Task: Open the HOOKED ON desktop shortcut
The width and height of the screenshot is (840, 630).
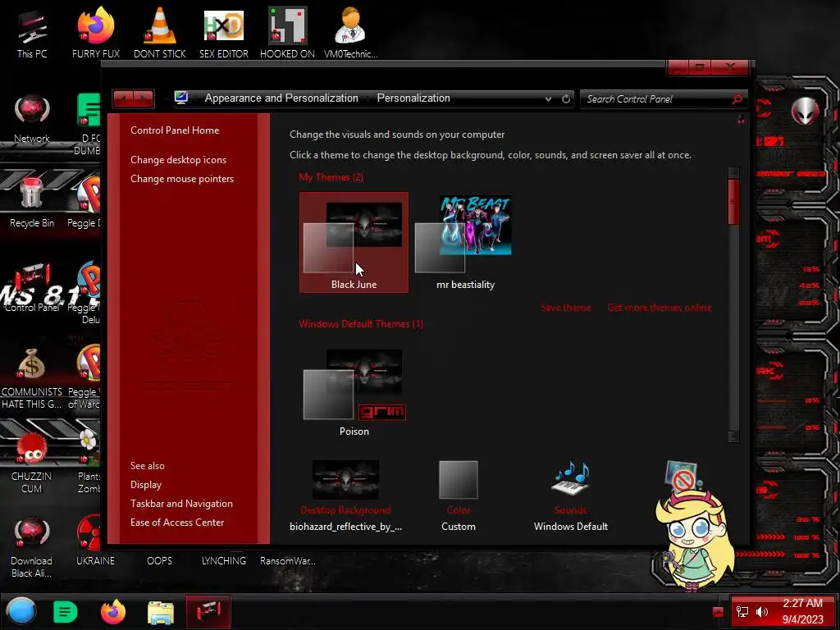Action: coord(287,33)
